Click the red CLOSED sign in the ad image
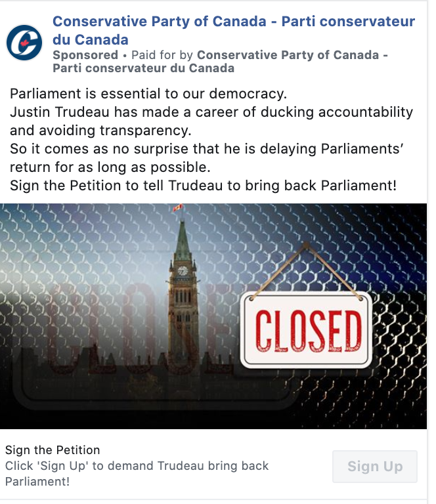 click(x=307, y=330)
